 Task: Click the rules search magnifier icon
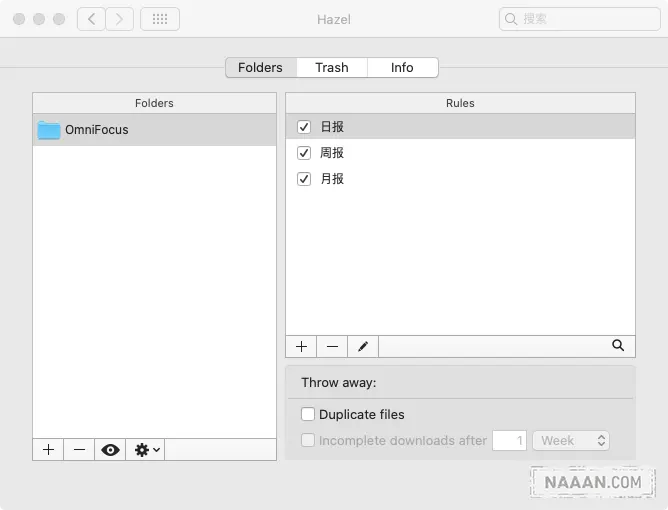[x=618, y=346]
